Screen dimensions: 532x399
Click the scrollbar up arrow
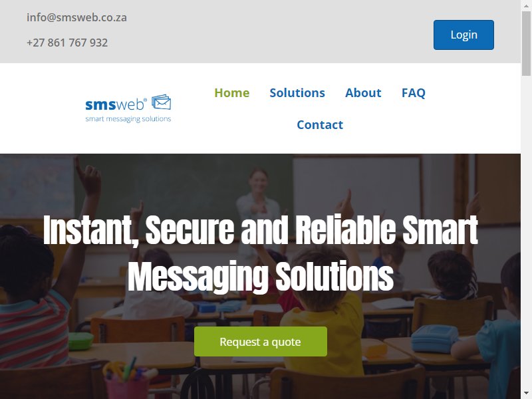(526, 5)
